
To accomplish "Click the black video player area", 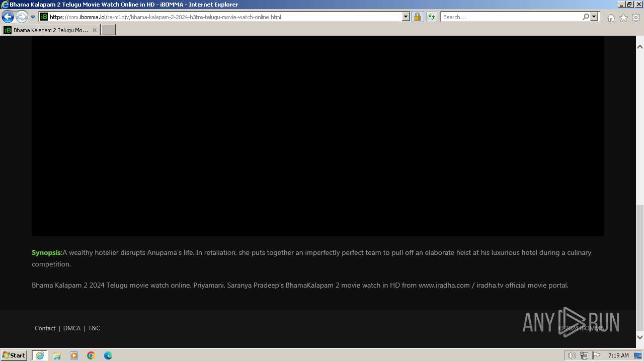I will point(318,136).
